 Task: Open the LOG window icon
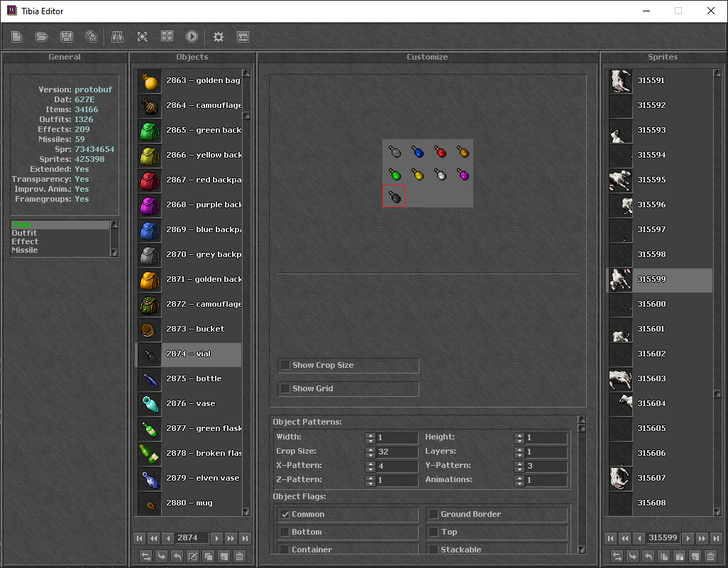coord(243,37)
